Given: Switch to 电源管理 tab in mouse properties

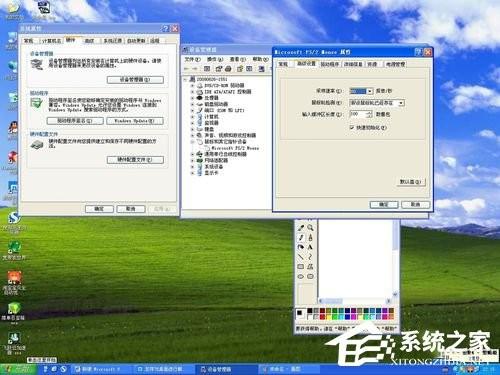Looking at the screenshot, I should pyautogui.click(x=395, y=64).
